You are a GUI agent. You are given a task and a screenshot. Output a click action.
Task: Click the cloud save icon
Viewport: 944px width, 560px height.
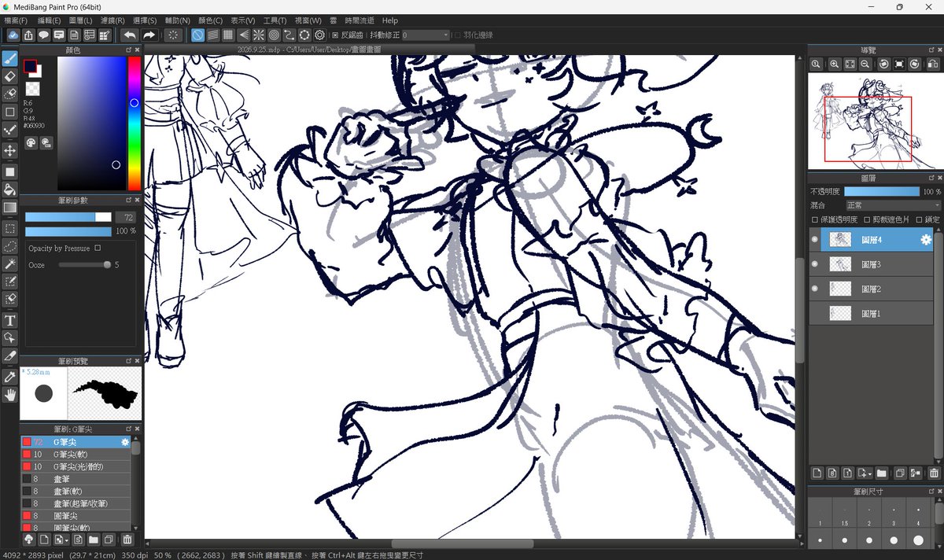pos(13,35)
